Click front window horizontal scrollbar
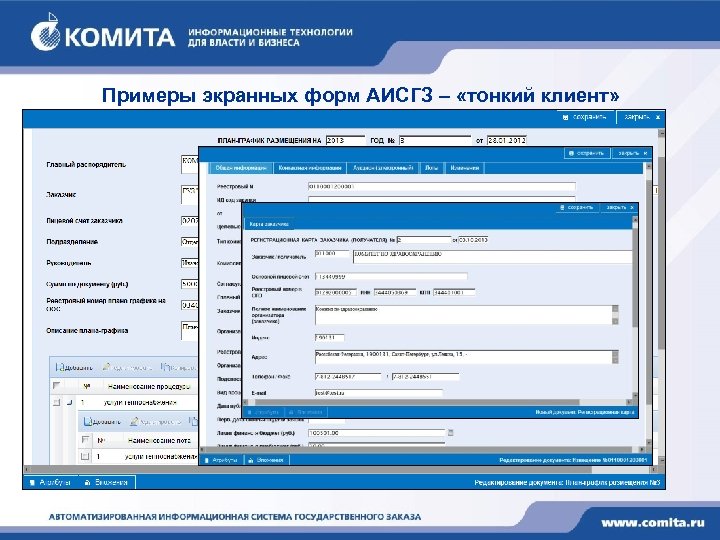720x540 pixels. tap(437, 402)
